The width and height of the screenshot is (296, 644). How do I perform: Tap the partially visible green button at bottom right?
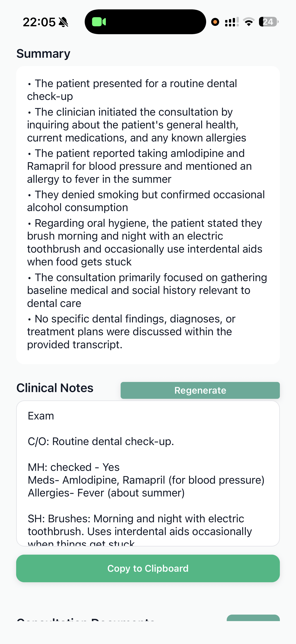point(253,618)
